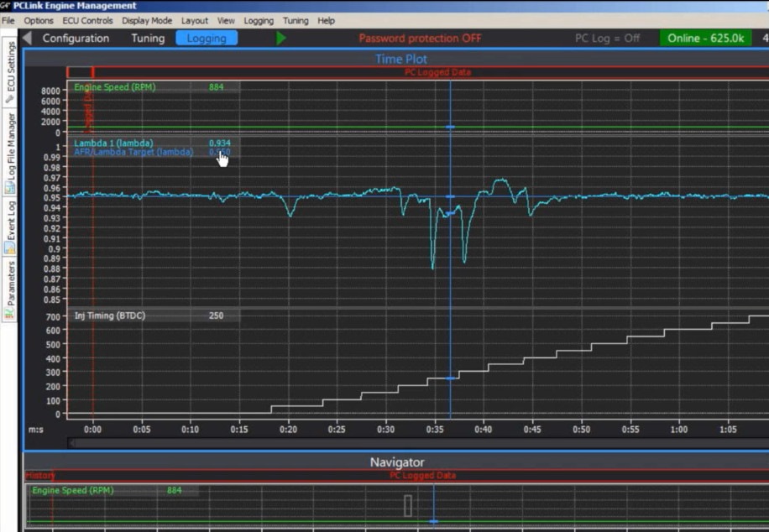Click the Navigator view window rectangle
This screenshot has width=769, height=532.
pos(407,505)
